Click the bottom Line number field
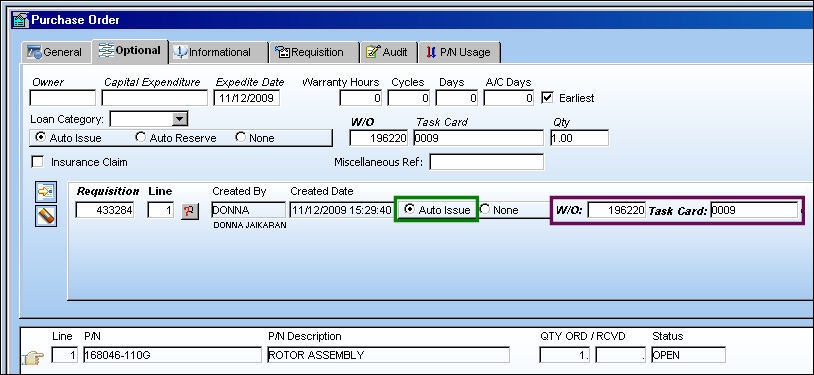Image resolution: width=814 pixels, height=375 pixels. coord(65,355)
